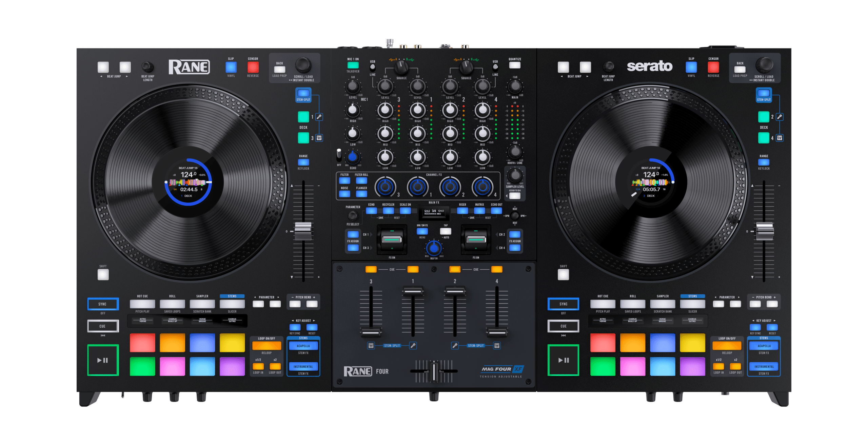Hit the left deck play/pause button
Viewport: 868px width, 442px height.
103,360
